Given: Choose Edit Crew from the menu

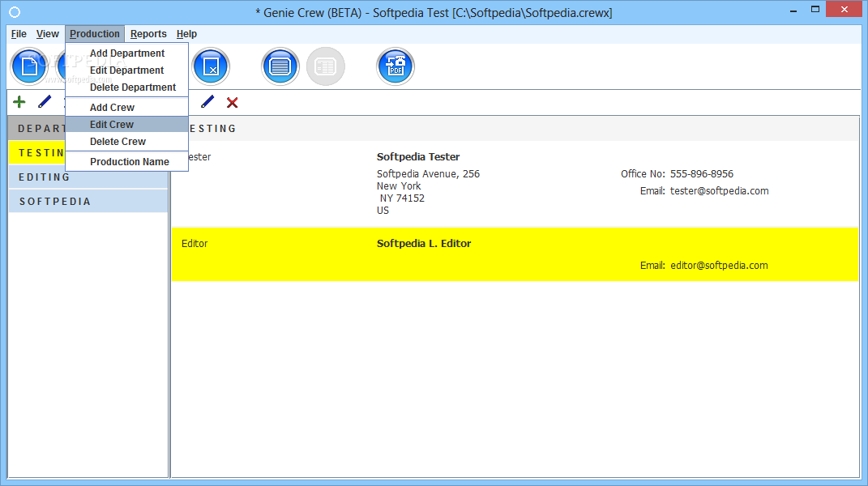Looking at the screenshot, I should pos(126,125).
